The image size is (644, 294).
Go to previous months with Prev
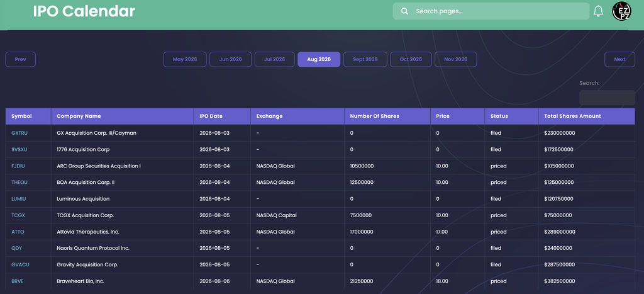[x=21, y=59]
